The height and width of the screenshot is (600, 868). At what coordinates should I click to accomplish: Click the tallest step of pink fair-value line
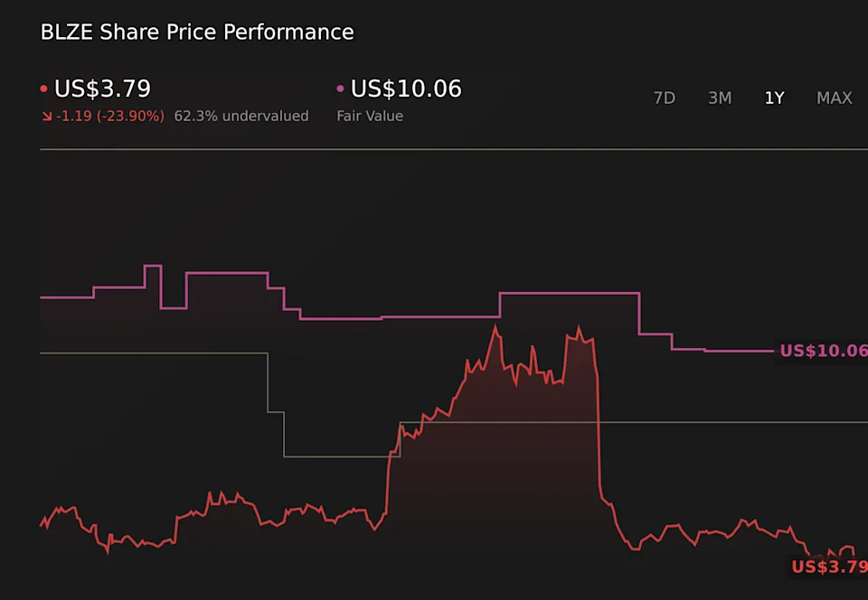click(152, 266)
